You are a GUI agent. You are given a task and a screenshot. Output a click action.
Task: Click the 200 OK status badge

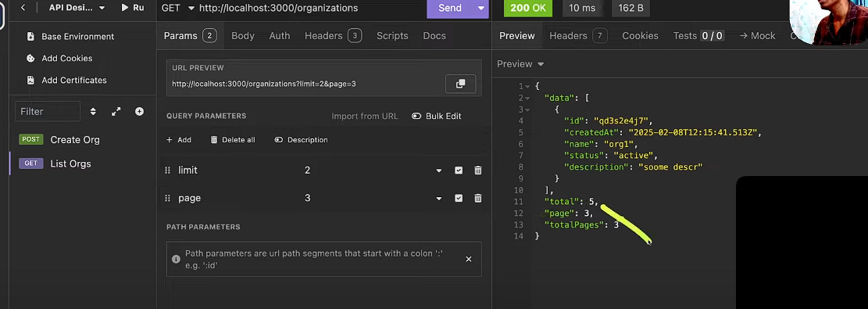tap(528, 8)
